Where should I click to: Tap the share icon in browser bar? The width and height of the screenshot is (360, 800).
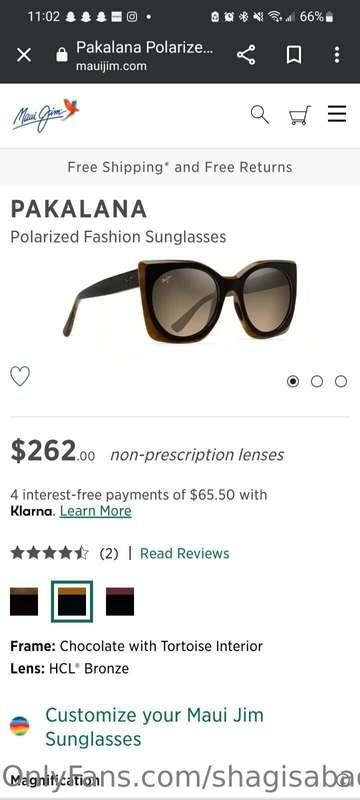point(246,55)
